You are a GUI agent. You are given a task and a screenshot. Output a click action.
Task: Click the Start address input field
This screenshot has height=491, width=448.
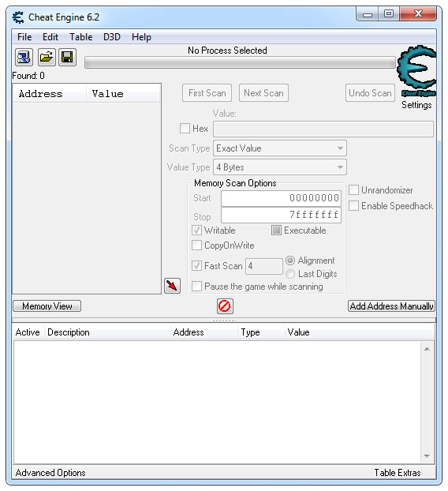click(x=281, y=198)
